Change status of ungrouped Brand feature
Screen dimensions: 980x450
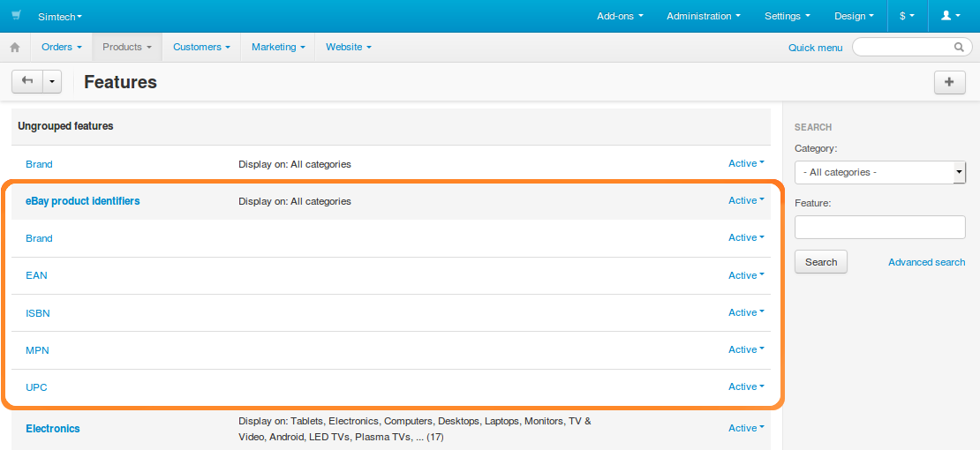(746, 163)
